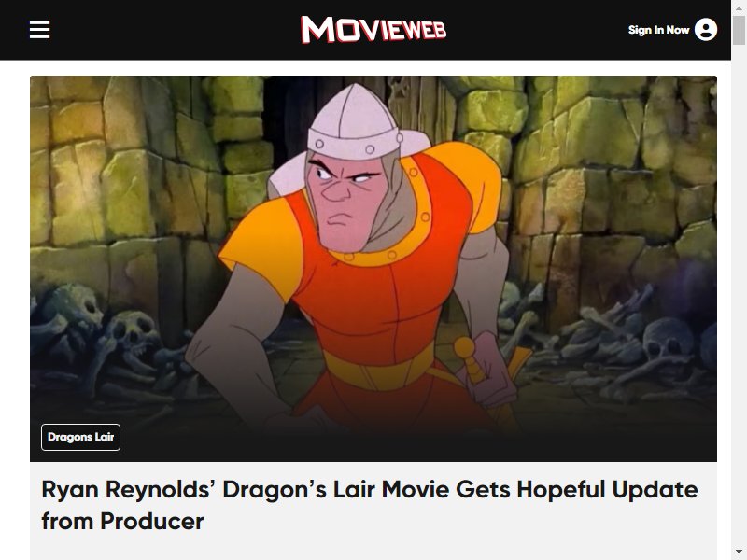The width and height of the screenshot is (747, 560).
Task: Click the scrollbar up arrow
Action: (739, 7)
